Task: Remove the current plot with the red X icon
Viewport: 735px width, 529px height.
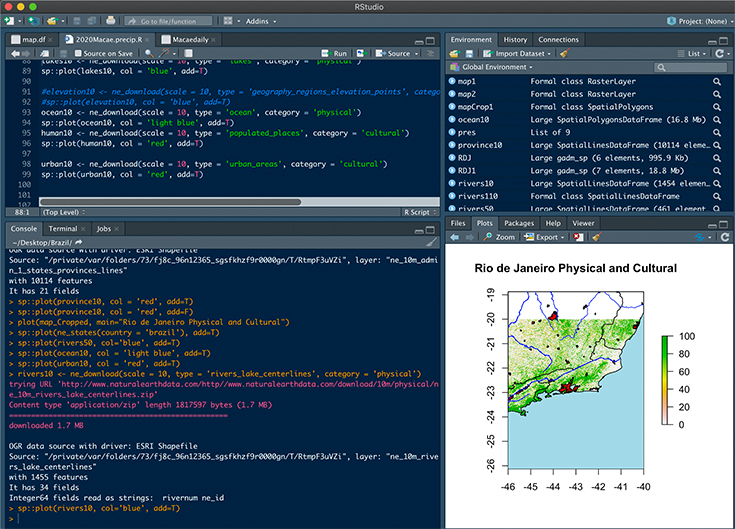Action: click(578, 238)
